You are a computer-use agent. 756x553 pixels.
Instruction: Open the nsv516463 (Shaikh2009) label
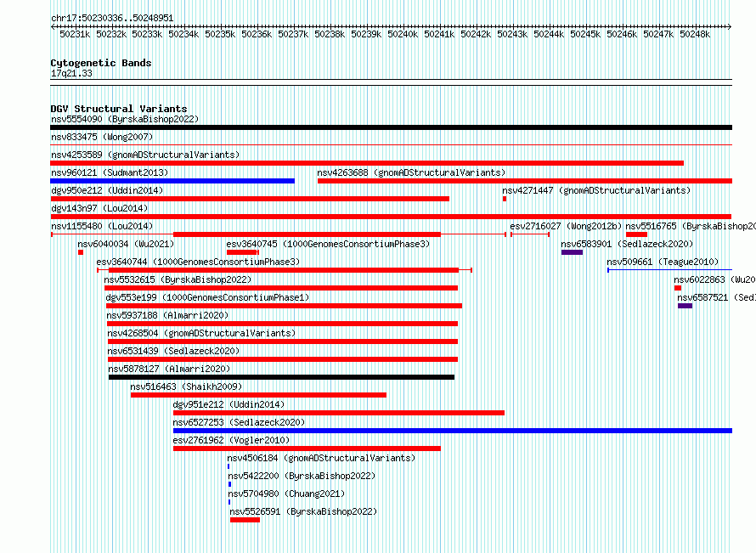click(x=186, y=387)
